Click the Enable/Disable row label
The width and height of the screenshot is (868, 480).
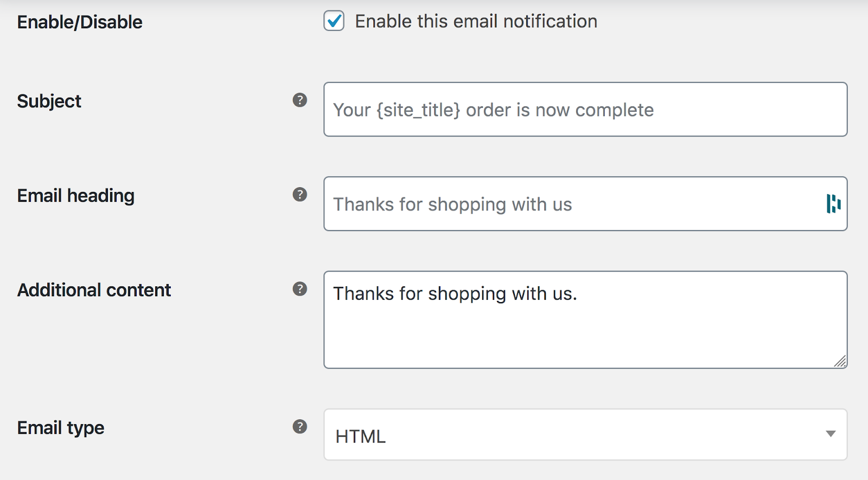click(80, 22)
